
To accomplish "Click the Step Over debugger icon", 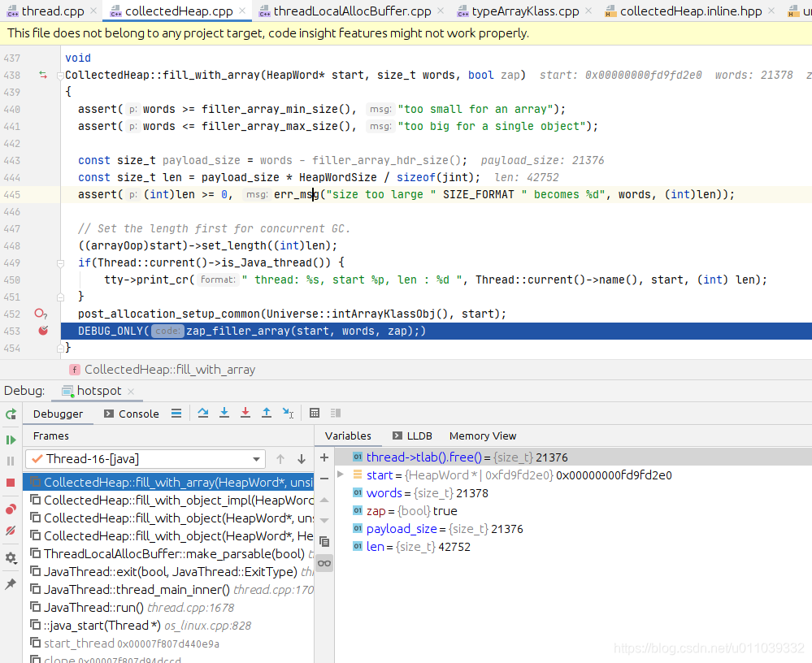I will [203, 413].
